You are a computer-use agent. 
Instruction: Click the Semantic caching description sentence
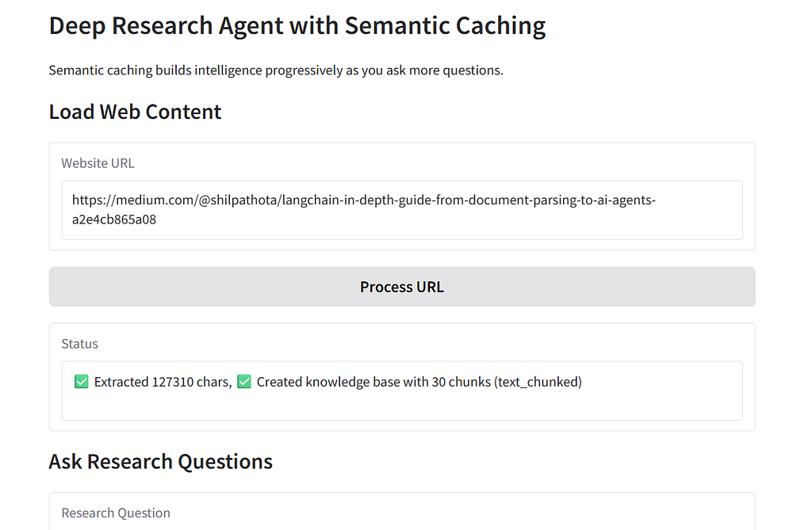(x=276, y=70)
